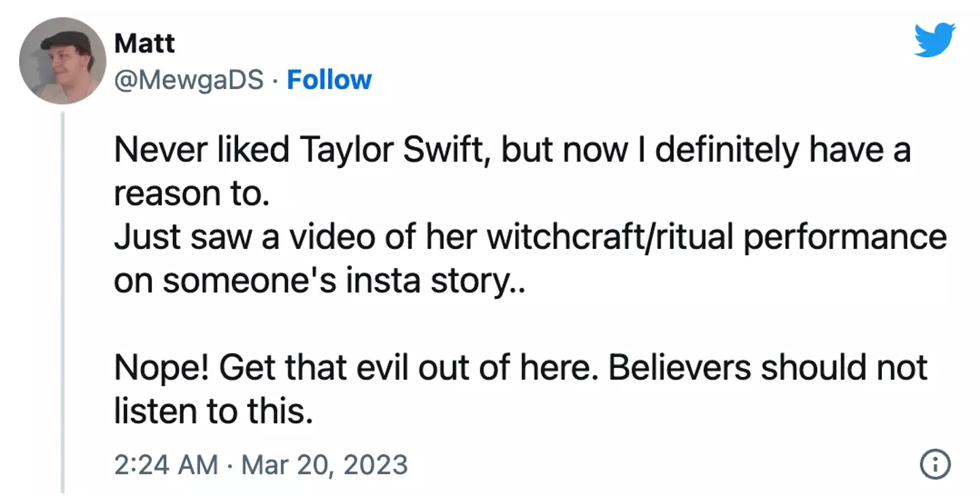Image resolution: width=980 pixels, height=496 pixels.
Task: Click the 2:24 AM time text
Action: [x=166, y=465]
